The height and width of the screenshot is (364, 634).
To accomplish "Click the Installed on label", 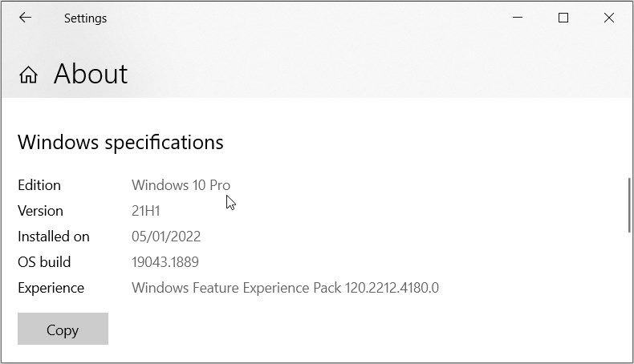I will 54,237.
